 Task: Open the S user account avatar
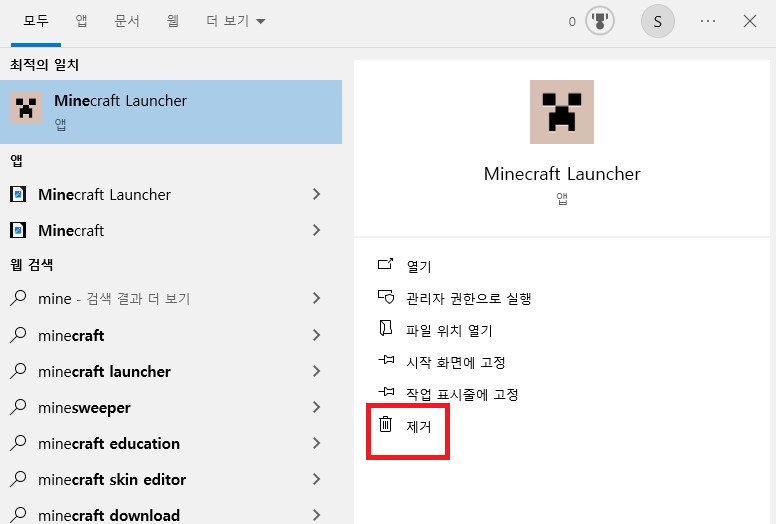657,21
